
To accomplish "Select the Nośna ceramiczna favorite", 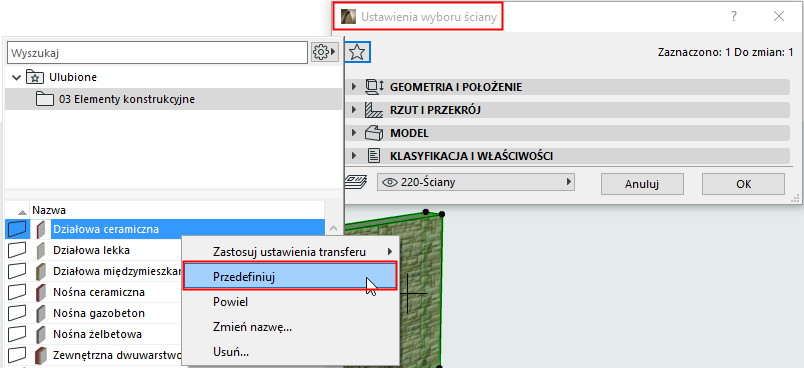I will point(98,292).
